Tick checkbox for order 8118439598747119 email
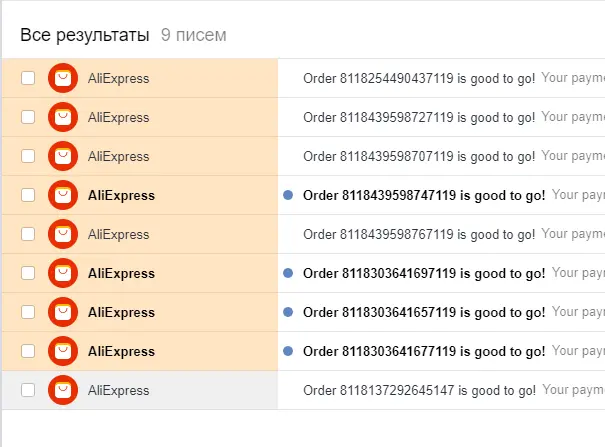 (28, 195)
